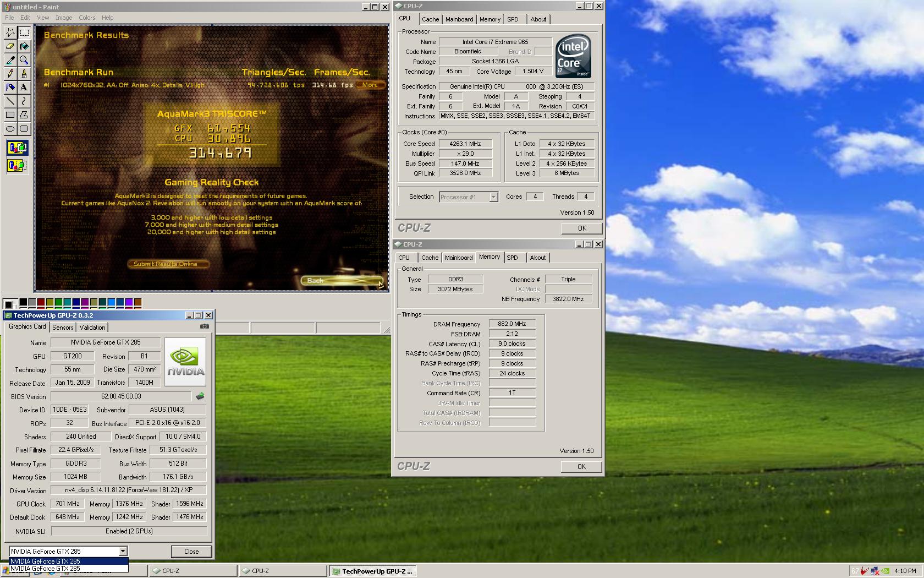Pick the light blue color swatch

tap(112, 302)
